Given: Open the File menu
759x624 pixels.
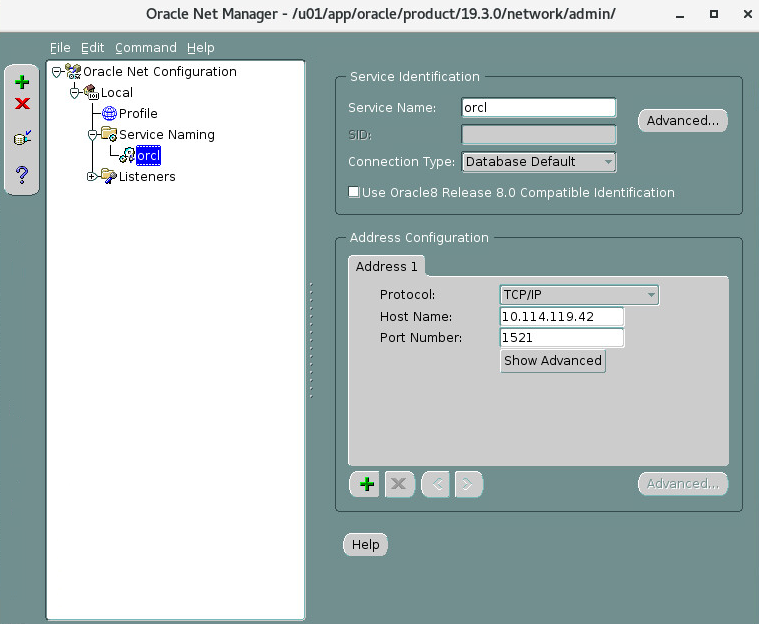Looking at the screenshot, I should (60, 47).
